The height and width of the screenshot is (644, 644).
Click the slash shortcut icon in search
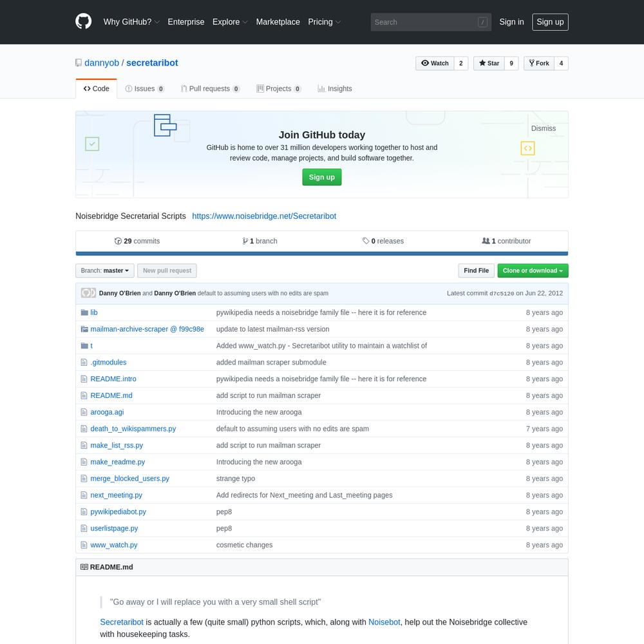(482, 22)
